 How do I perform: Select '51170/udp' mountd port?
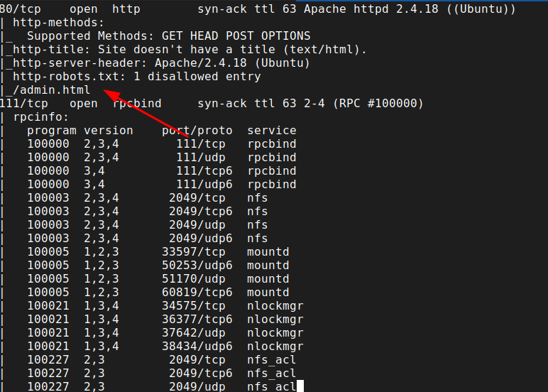click(194, 279)
